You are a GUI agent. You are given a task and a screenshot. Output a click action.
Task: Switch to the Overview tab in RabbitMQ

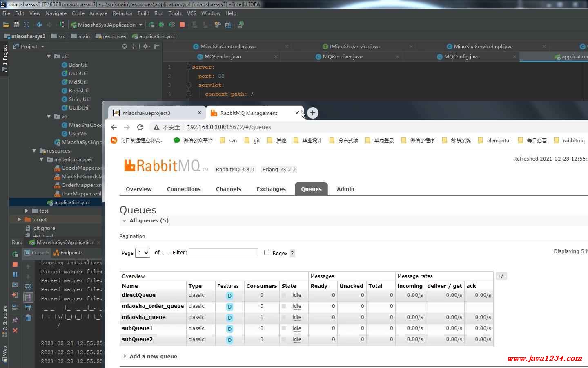(139, 189)
